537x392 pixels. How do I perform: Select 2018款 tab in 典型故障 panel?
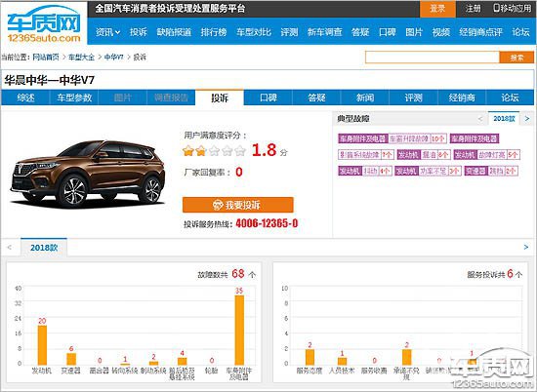point(504,119)
